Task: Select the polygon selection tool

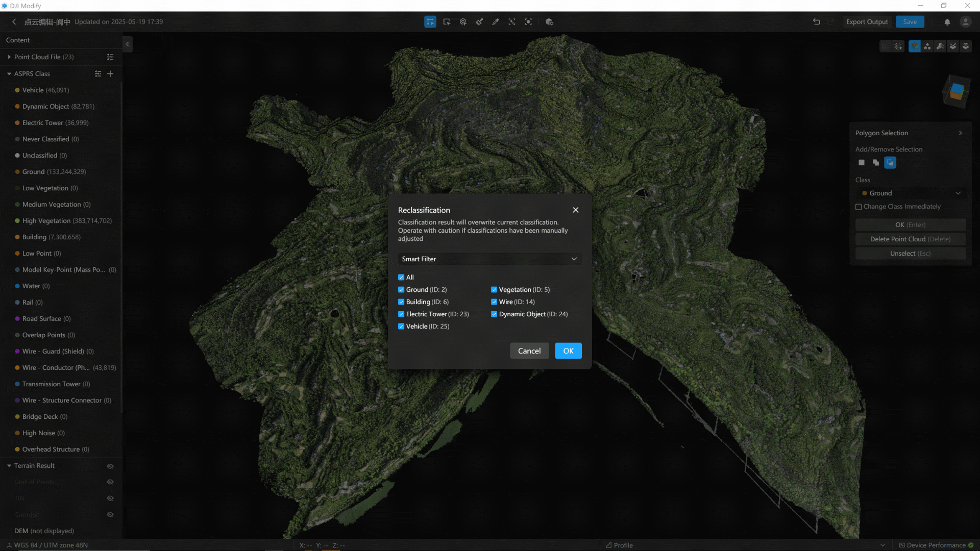Action: click(x=430, y=22)
